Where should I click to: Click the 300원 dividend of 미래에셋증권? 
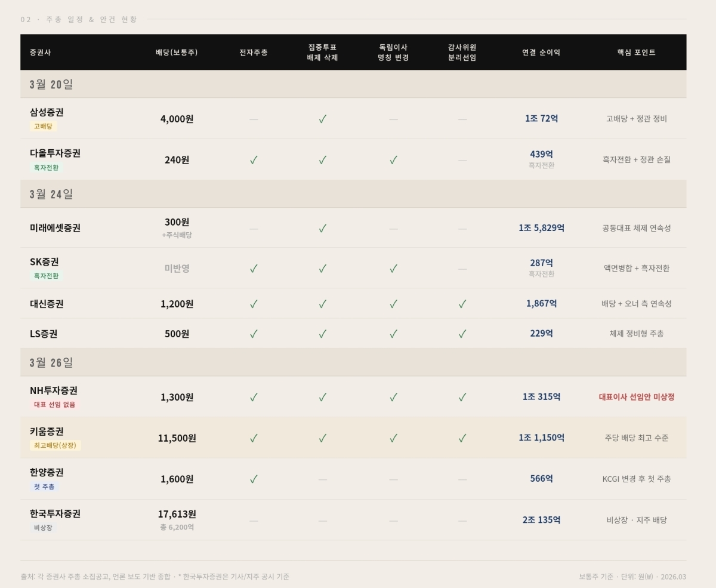point(177,222)
